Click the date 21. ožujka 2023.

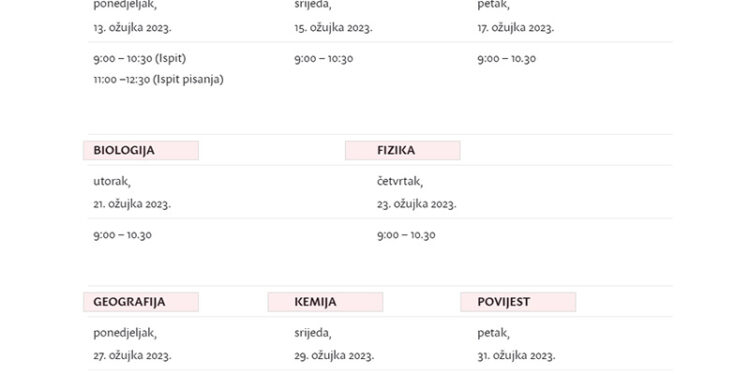coord(132,204)
